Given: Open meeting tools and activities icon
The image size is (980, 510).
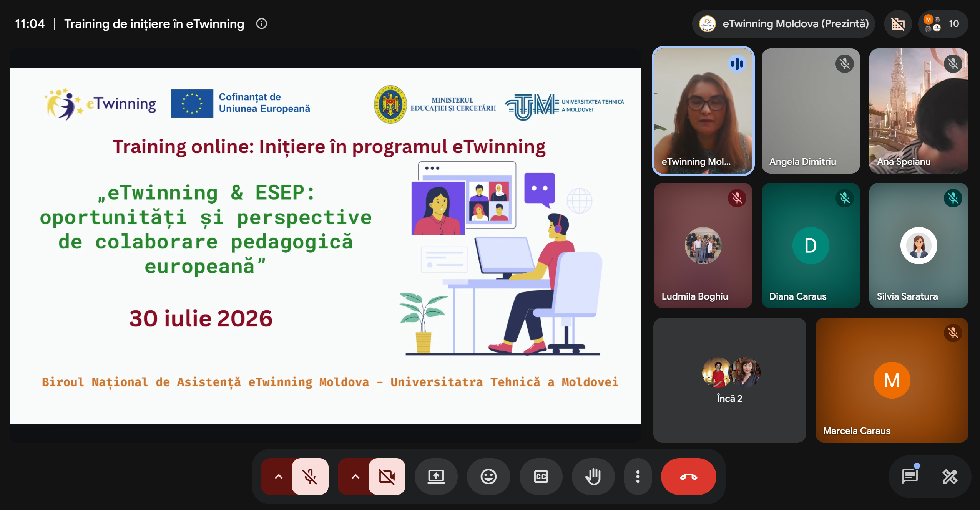Looking at the screenshot, I should coord(950,477).
